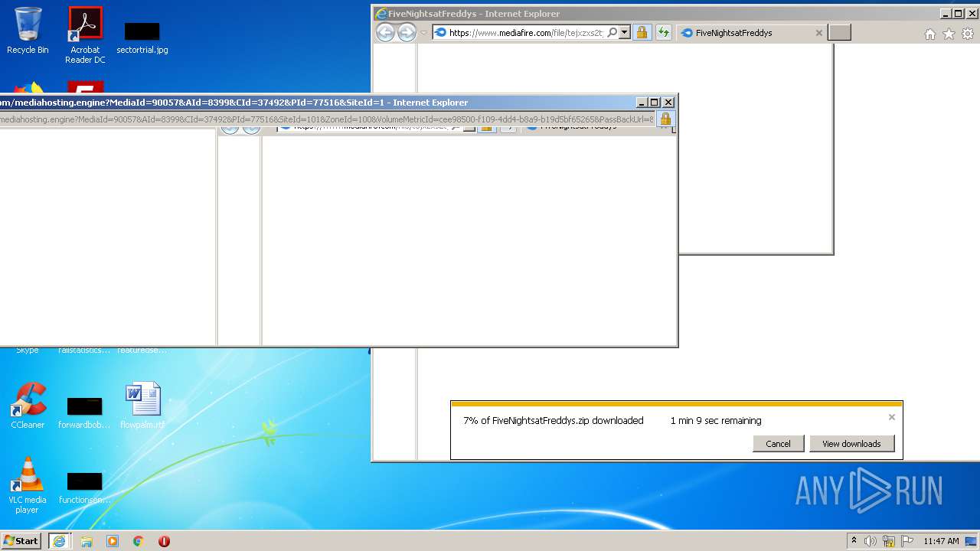Launch Chrome from the taskbar
Viewport: 980px width, 551px height.
click(139, 541)
